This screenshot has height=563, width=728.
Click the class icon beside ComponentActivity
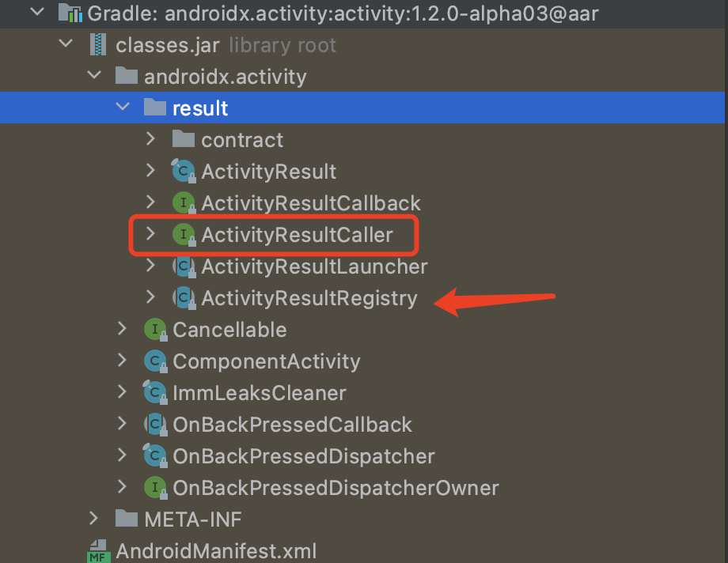point(154,361)
